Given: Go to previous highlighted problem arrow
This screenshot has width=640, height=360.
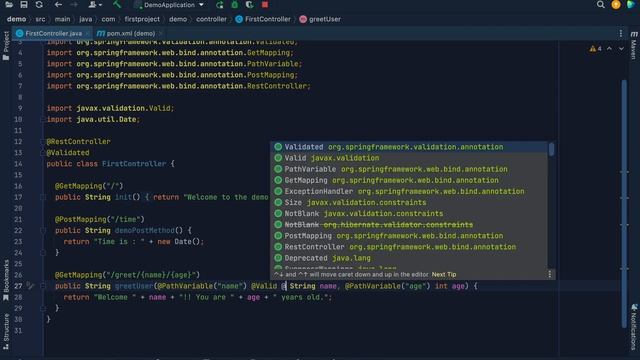Looking at the screenshot, I should tap(609, 49).
